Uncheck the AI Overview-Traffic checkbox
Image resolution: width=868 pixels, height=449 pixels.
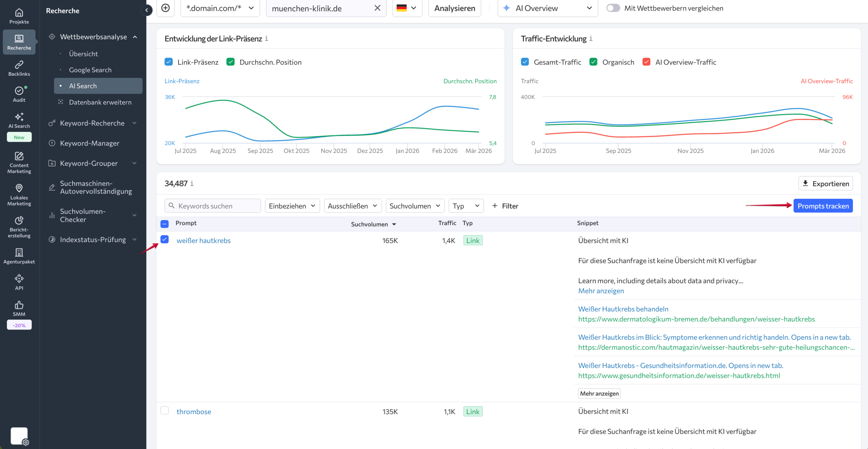coord(646,62)
